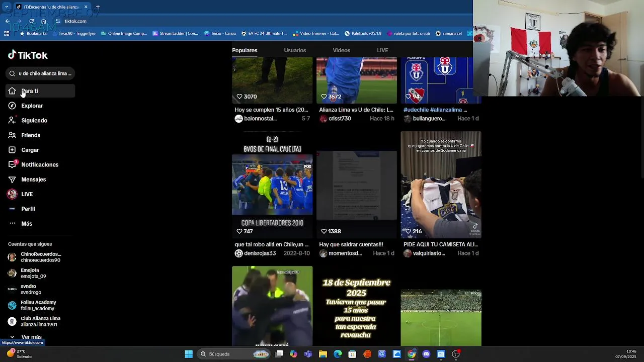Open EA FC 24 Ultimate Team bookmark
The image size is (644, 362).
tap(264, 34)
